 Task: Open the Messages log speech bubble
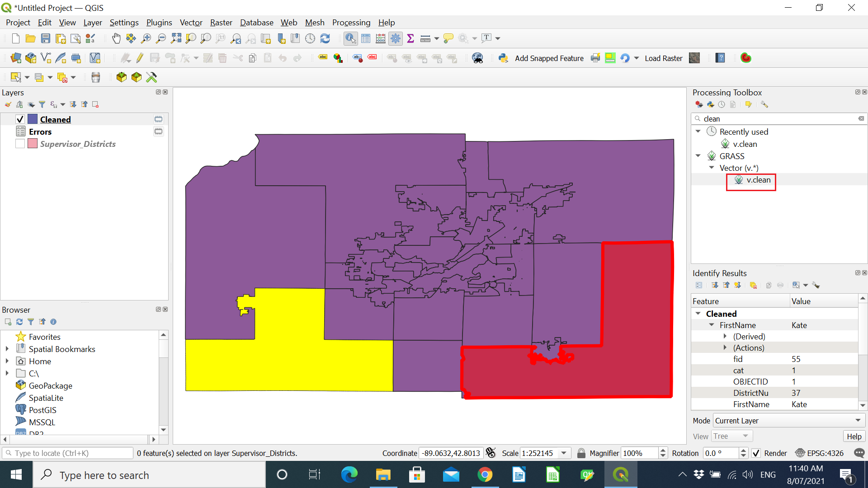coord(859,453)
